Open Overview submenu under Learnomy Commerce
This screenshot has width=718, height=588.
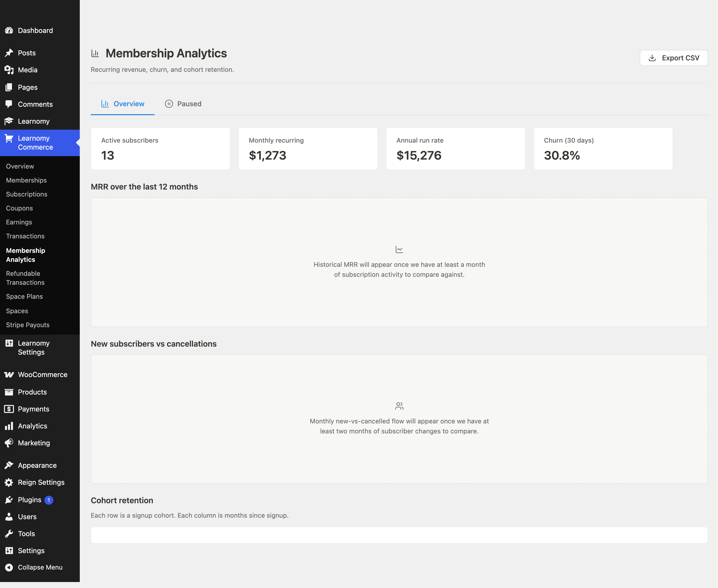click(x=20, y=166)
